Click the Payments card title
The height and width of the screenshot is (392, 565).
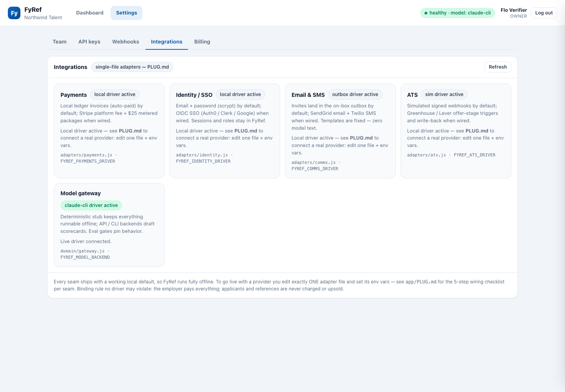pos(74,95)
